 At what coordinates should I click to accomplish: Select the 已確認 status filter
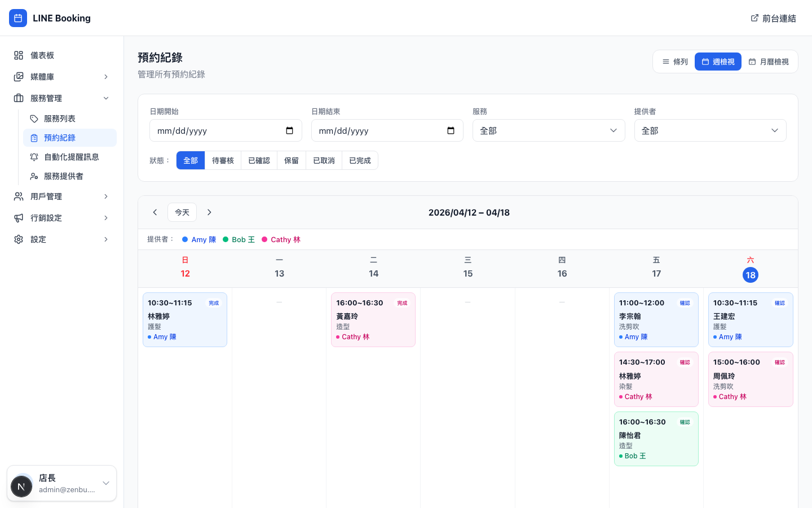(259, 161)
